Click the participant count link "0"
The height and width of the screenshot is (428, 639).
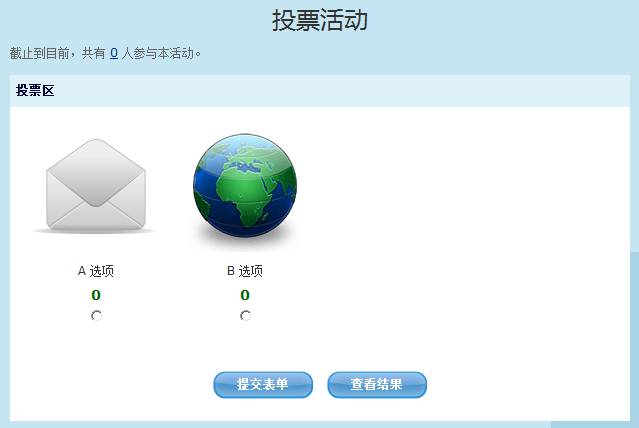tap(114, 52)
